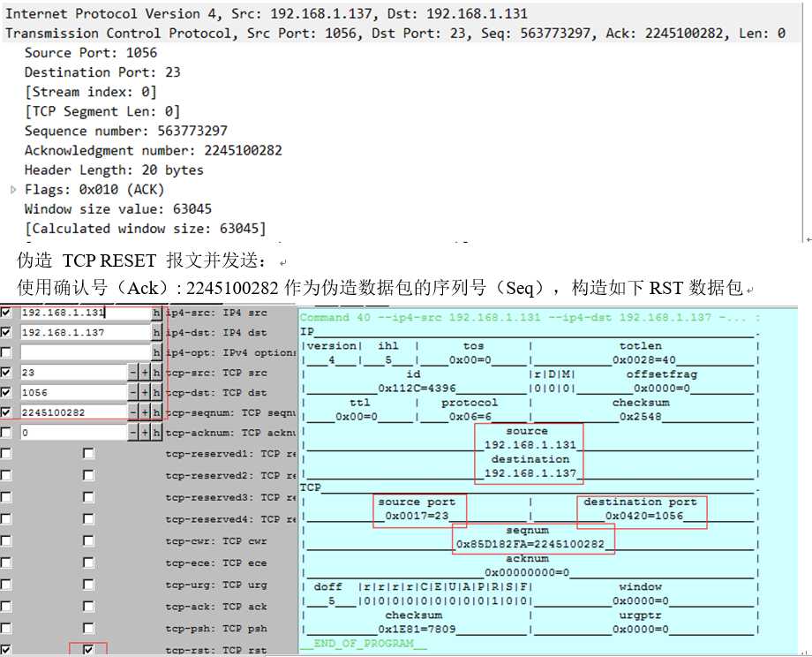Enable the ip4-opt option checkbox
812x657 pixels.
pos(7,352)
